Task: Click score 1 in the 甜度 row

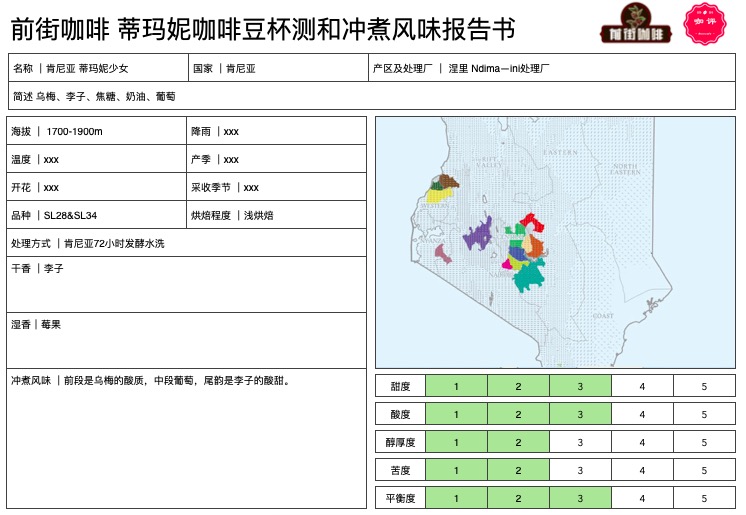Action: point(456,386)
